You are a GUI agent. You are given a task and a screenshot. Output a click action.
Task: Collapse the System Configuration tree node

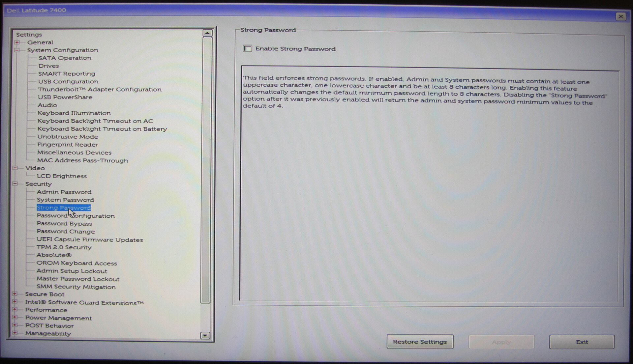point(17,50)
